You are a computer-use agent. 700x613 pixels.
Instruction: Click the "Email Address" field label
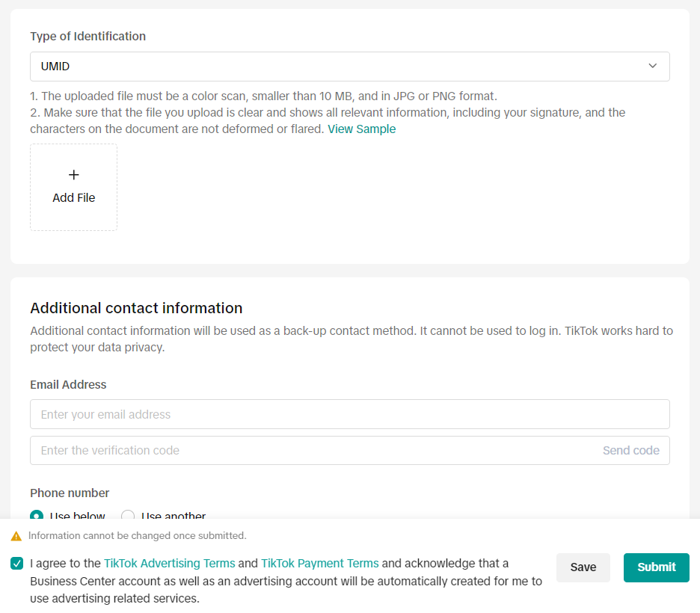point(68,385)
